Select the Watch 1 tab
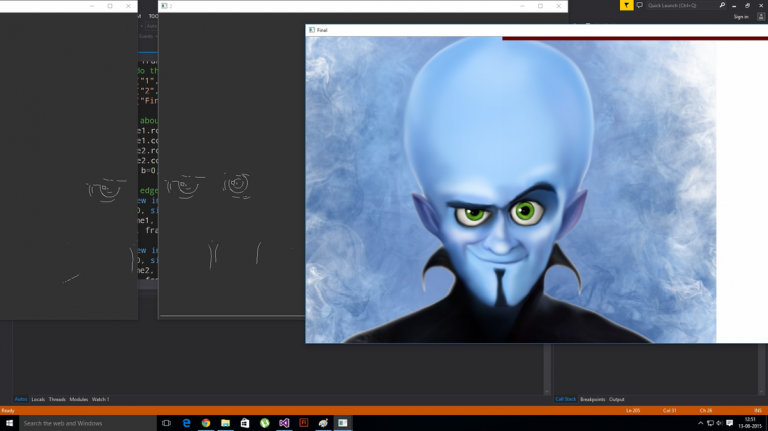 pos(100,399)
